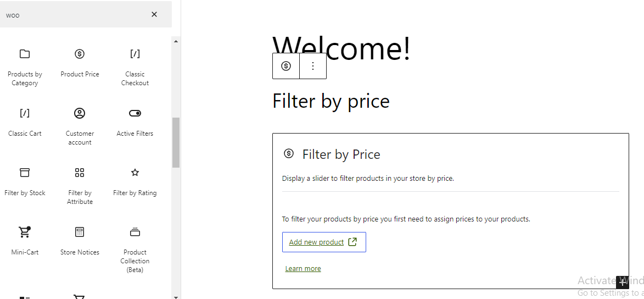Insert the Customer account block
The image size is (644, 299).
click(80, 126)
